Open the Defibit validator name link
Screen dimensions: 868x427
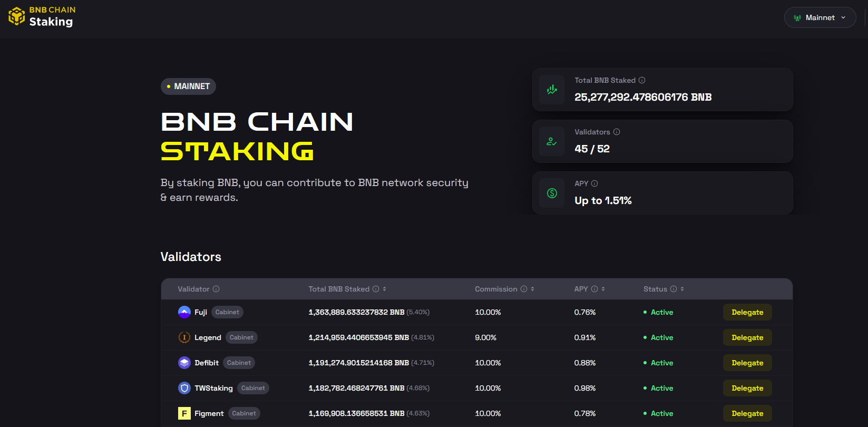207,363
